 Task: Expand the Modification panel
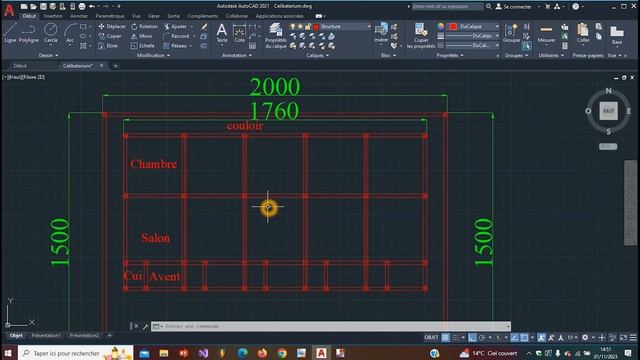(153, 55)
